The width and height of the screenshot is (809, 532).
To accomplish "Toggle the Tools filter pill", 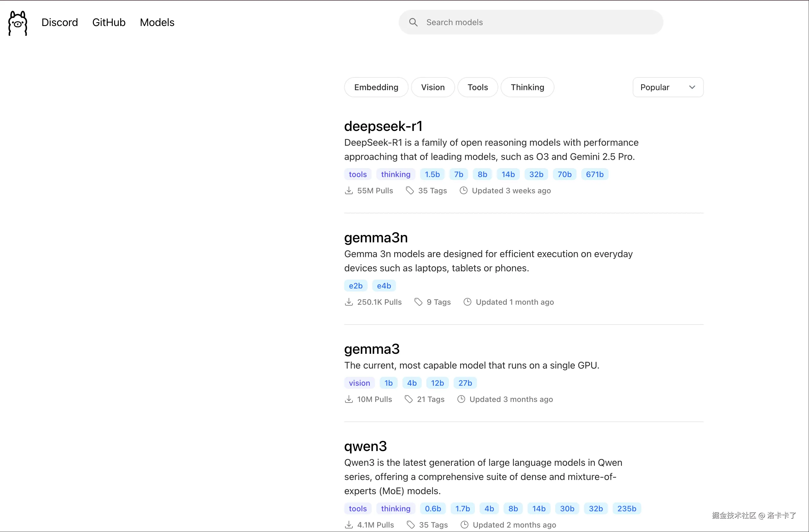I will click(x=478, y=87).
